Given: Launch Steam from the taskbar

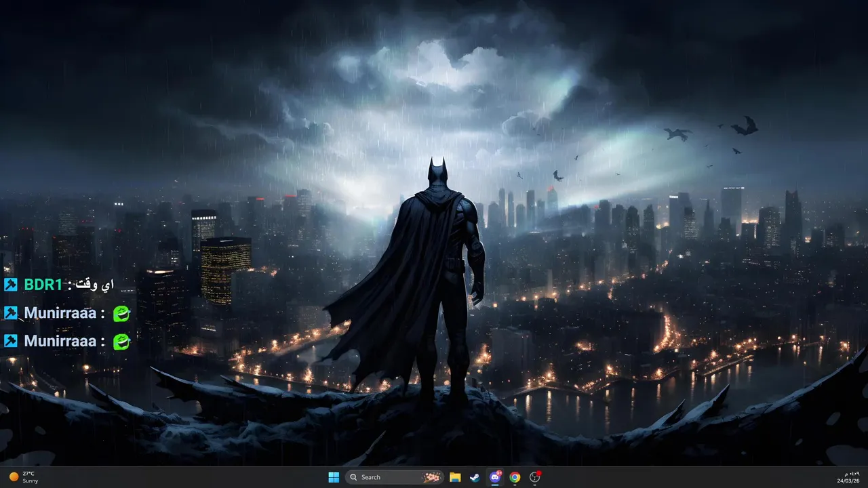Looking at the screenshot, I should (x=475, y=477).
